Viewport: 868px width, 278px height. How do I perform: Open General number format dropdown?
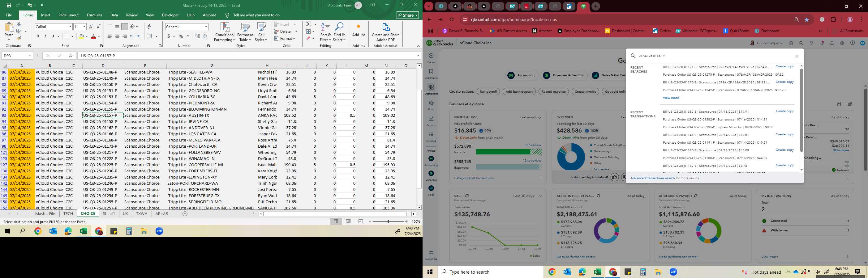[206, 27]
